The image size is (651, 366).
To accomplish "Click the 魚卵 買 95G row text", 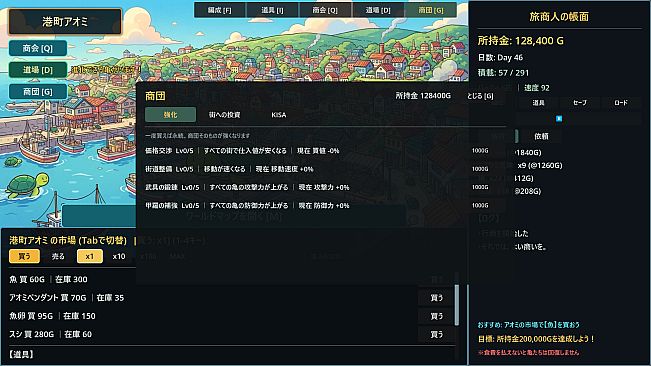I will [52, 316].
